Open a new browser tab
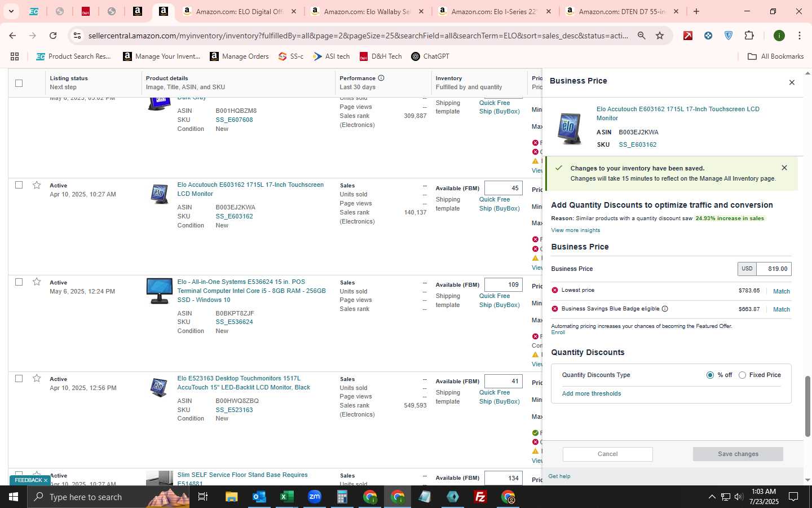The height and width of the screenshot is (508, 812). click(696, 11)
